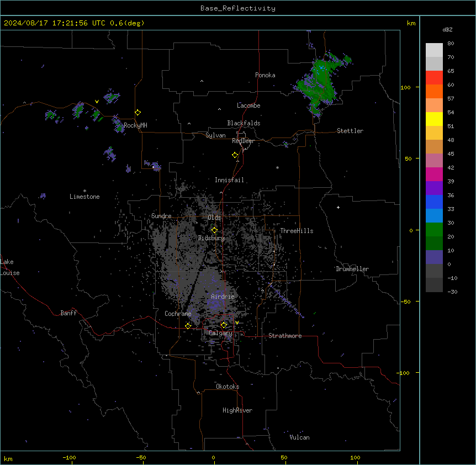Viewport: 476px width, 465px height.
Task: Click the Blackfalds label
Action: pos(244,123)
